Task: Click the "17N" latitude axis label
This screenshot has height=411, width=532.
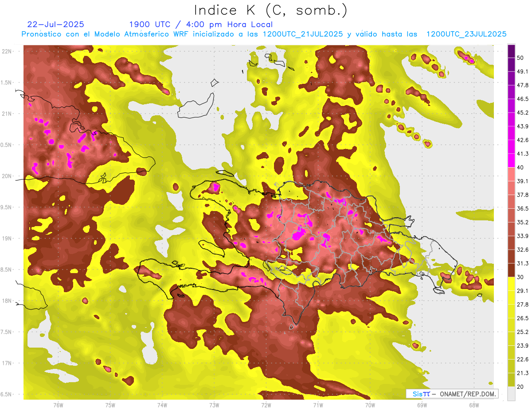Action: click(7, 363)
